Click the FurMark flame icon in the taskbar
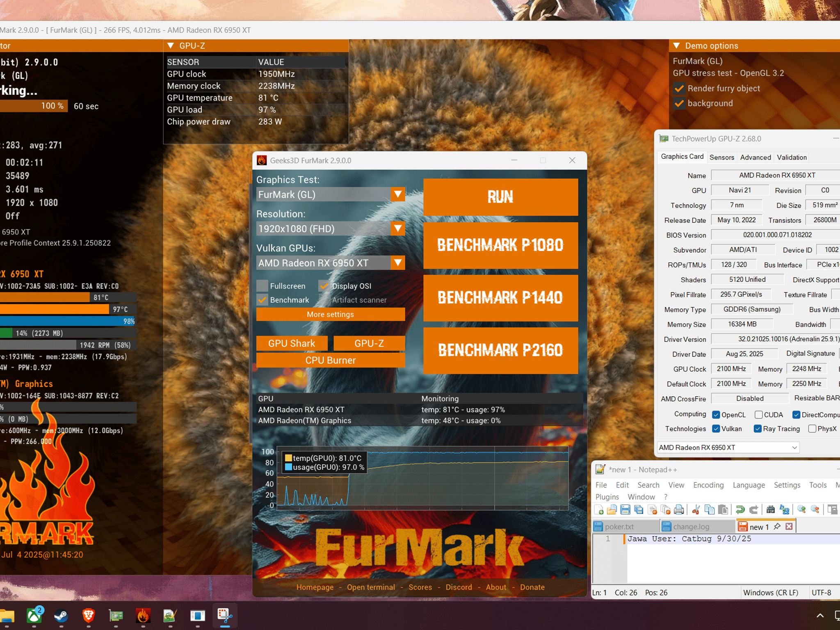 [x=143, y=616]
